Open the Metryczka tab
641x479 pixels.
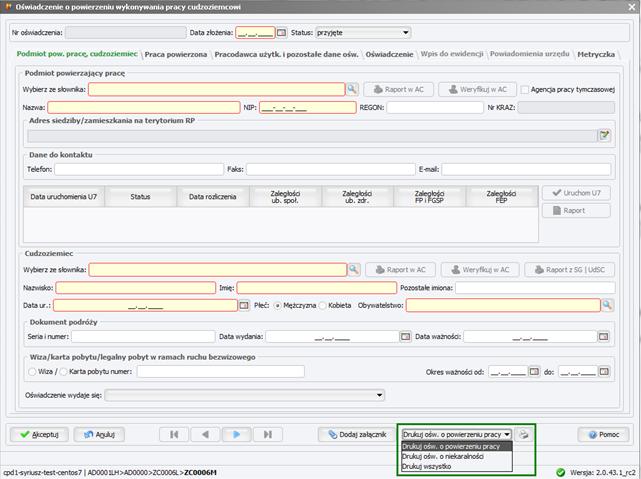pos(596,54)
